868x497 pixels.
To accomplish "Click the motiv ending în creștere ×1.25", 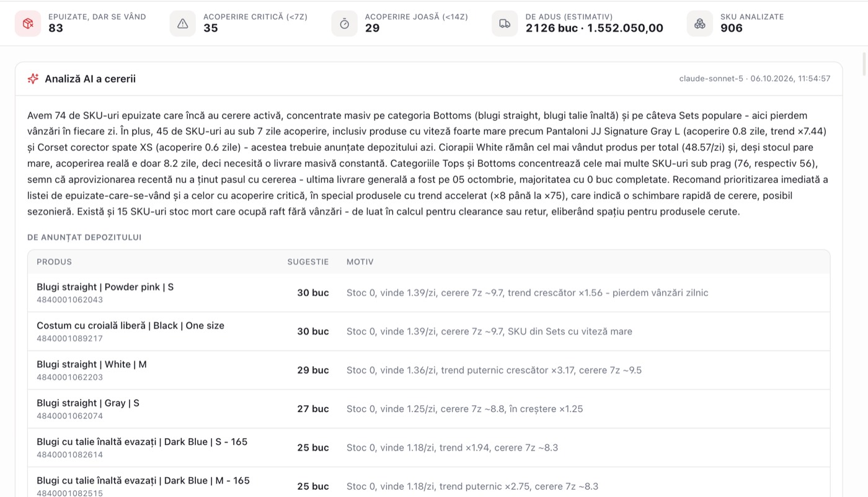I will tap(464, 409).
